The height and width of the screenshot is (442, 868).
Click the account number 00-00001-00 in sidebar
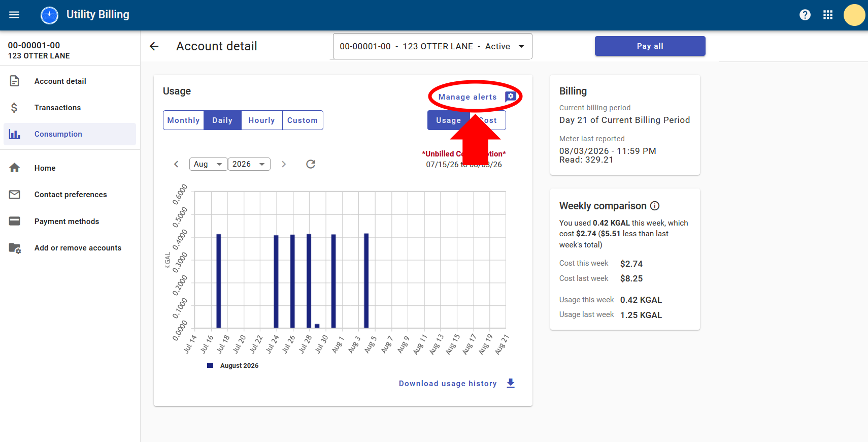click(34, 45)
